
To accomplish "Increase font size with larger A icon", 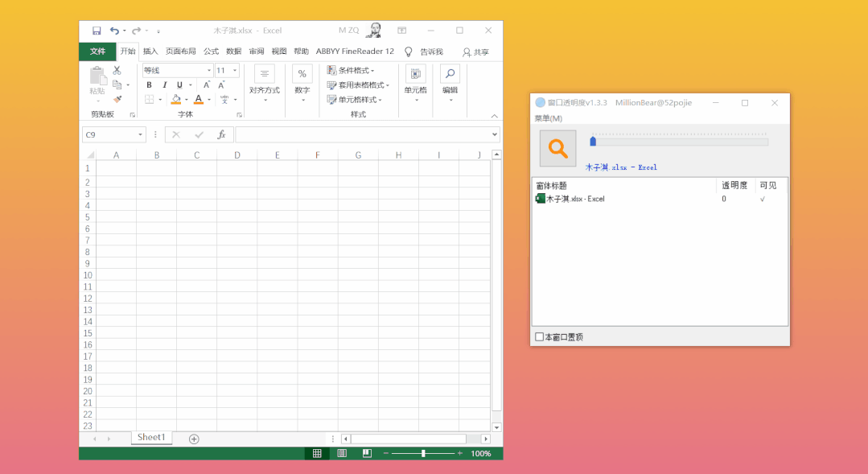I will (207, 84).
